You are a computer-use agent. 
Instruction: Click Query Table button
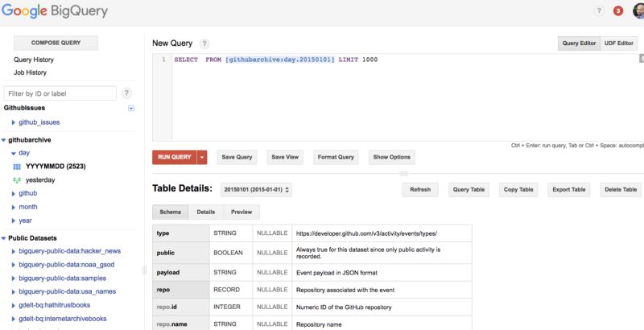pos(469,190)
